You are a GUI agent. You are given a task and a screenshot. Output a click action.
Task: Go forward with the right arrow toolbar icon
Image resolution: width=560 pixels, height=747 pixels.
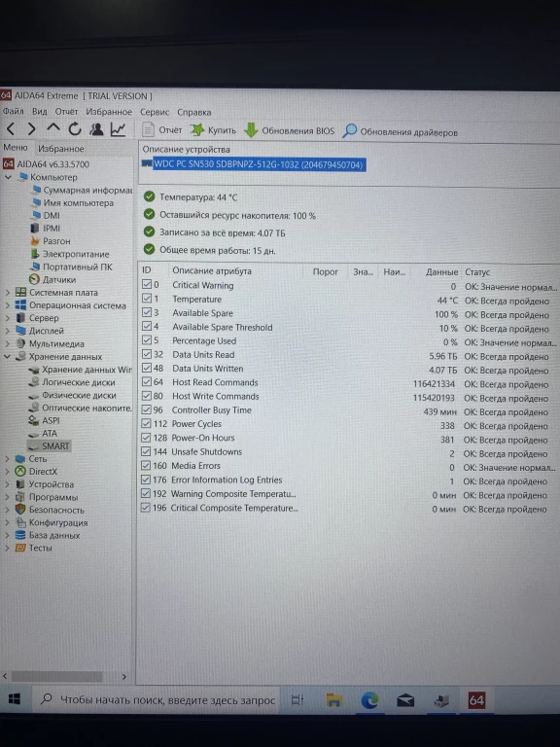point(31,128)
